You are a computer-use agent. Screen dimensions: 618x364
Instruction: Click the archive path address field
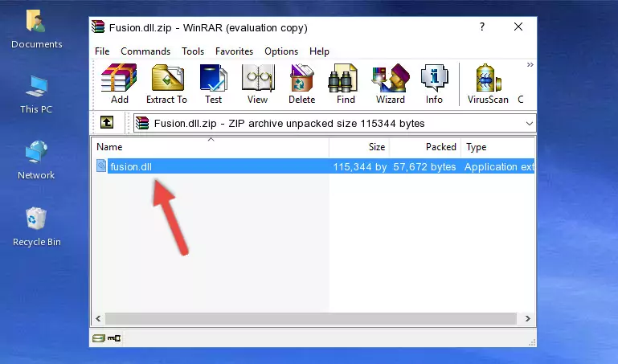pyautogui.click(x=334, y=123)
